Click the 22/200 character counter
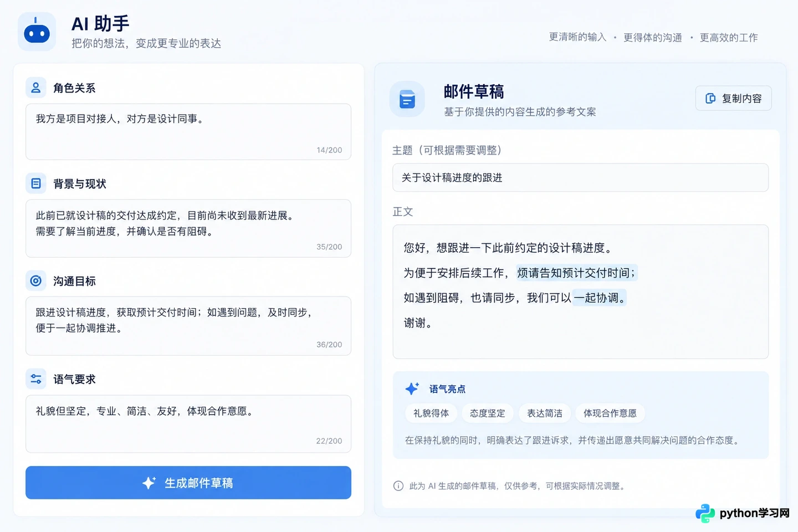Screen dimensions: 798x532 pos(329,441)
